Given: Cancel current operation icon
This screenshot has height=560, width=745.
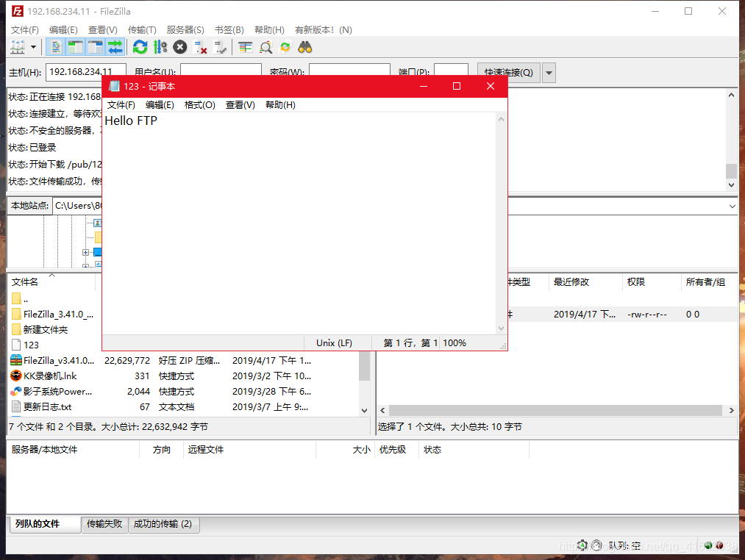Looking at the screenshot, I should [x=179, y=47].
